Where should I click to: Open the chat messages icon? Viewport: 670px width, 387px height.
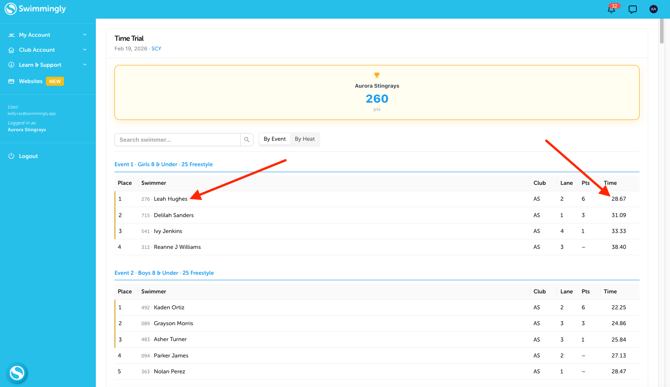click(x=632, y=9)
